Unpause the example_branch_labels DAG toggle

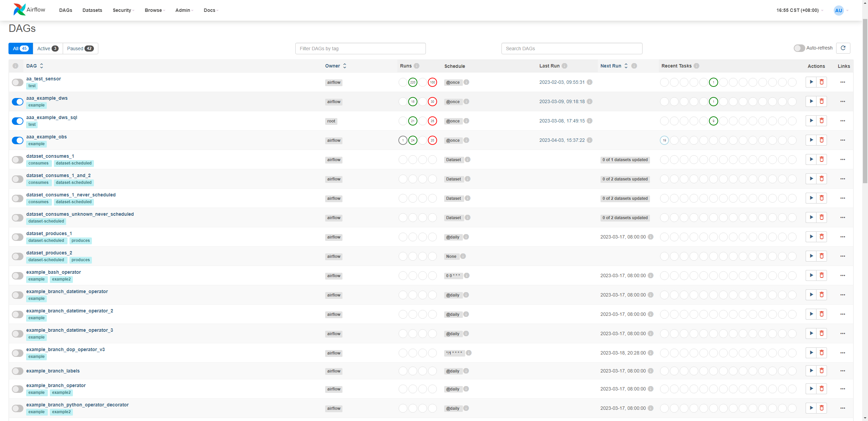(x=18, y=371)
